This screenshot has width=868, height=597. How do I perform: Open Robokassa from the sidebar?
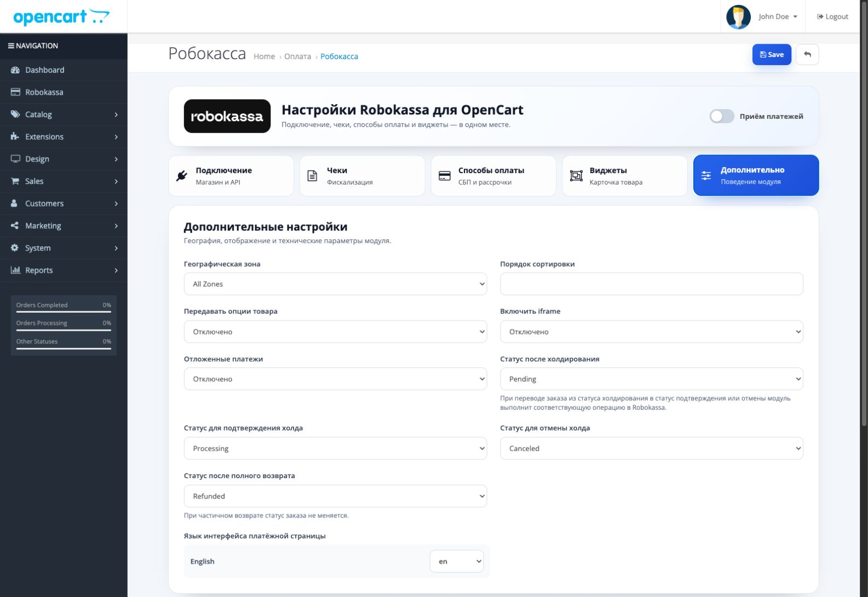click(x=64, y=92)
